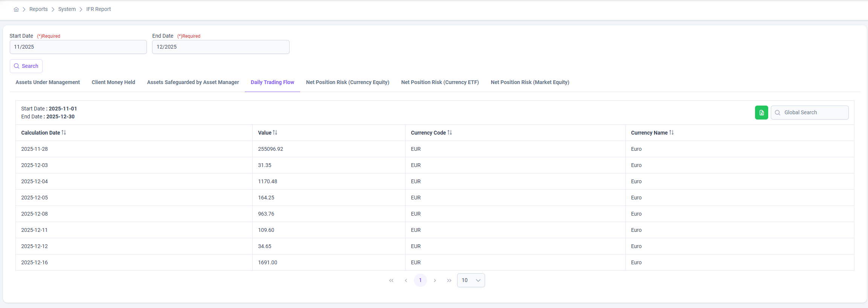Sort by Currency Name arrows icon
868x308 pixels.
click(671, 132)
